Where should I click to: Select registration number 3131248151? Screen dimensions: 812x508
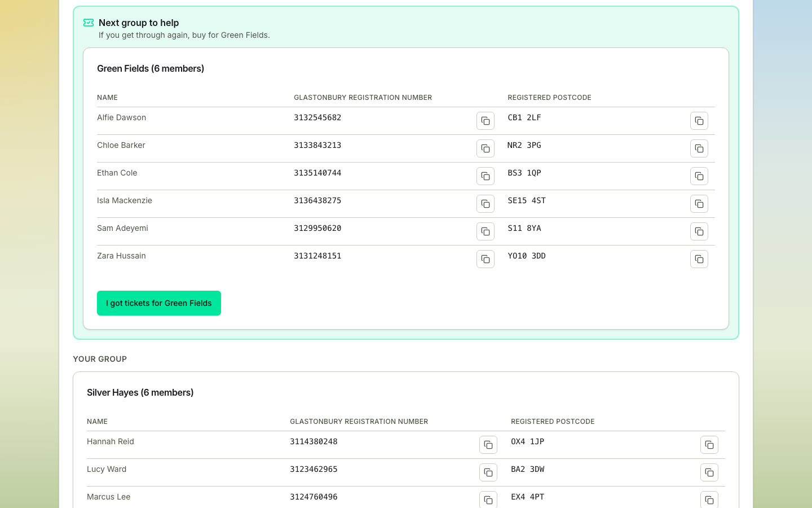[317, 256]
